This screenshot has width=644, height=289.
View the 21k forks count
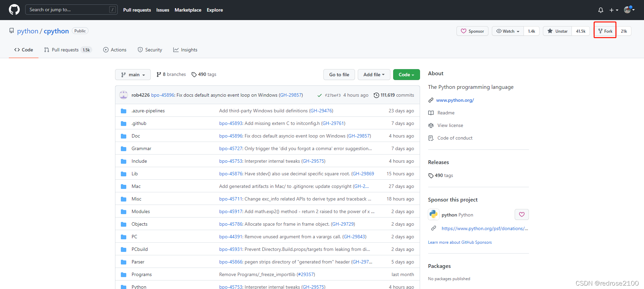pos(624,31)
